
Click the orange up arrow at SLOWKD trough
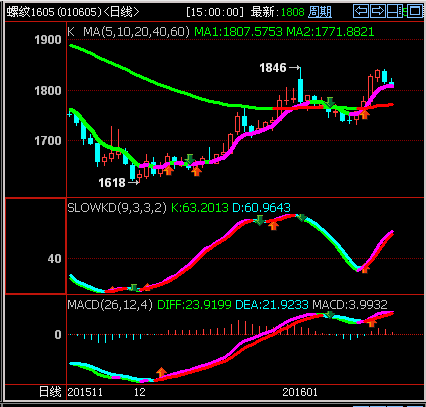click(365, 269)
